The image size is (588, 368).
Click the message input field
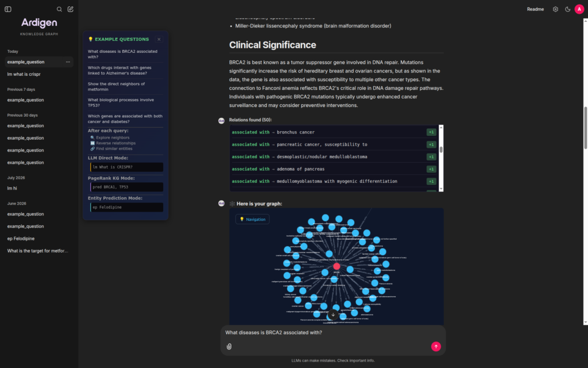point(333,333)
